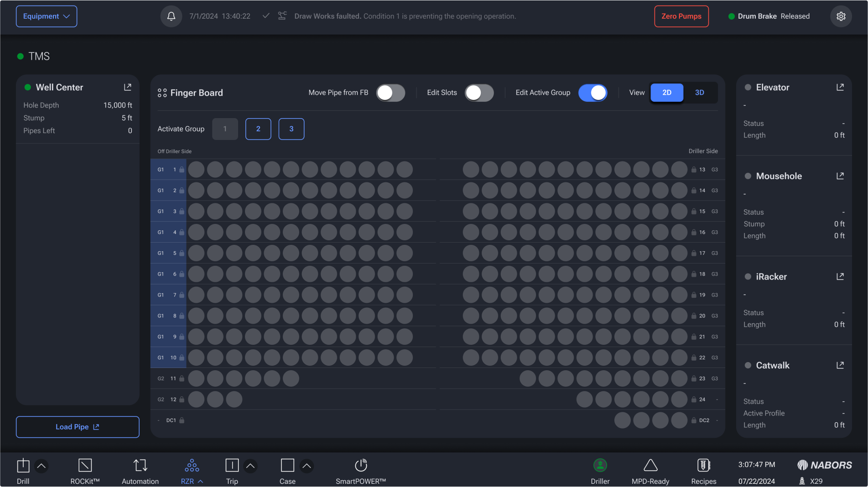Image resolution: width=868 pixels, height=487 pixels.
Task: Pop out the Elevator panel
Action: tap(840, 87)
